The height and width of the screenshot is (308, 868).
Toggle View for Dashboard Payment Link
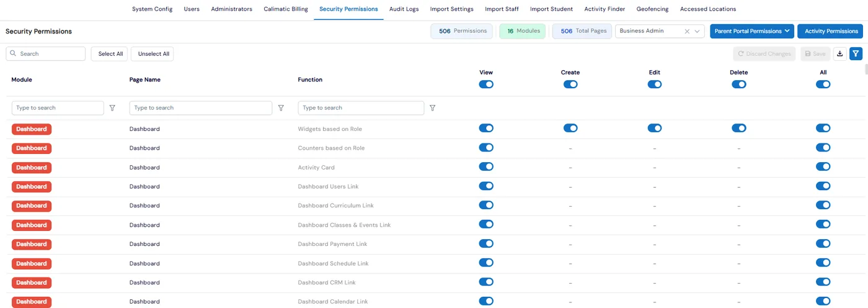pyautogui.click(x=486, y=243)
